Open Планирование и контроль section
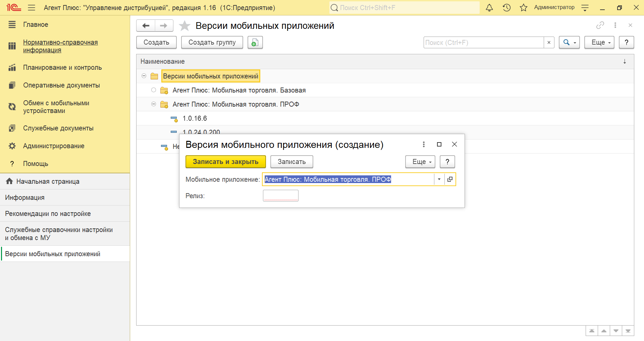 click(x=62, y=67)
